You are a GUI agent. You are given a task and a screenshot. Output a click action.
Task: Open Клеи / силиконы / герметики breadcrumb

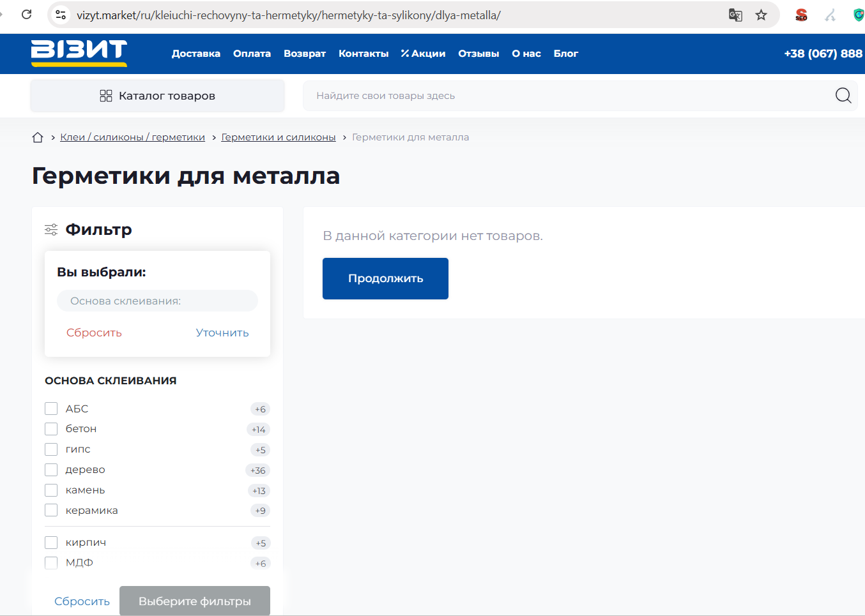tap(132, 137)
